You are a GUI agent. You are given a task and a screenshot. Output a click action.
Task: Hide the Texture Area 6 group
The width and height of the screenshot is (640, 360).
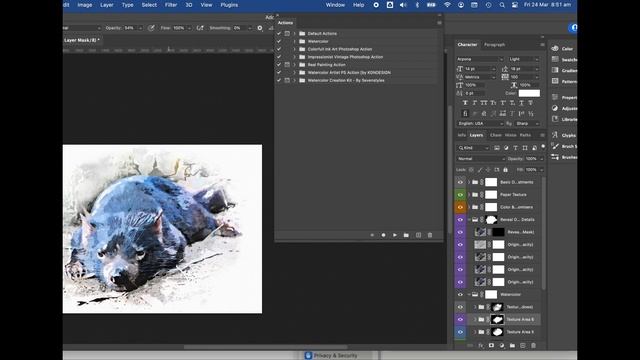460,320
